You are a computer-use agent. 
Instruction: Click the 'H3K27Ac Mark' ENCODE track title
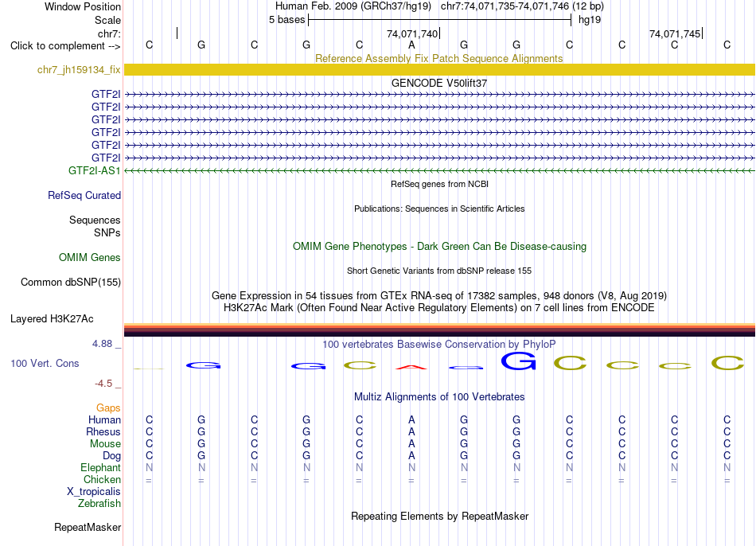click(x=438, y=308)
